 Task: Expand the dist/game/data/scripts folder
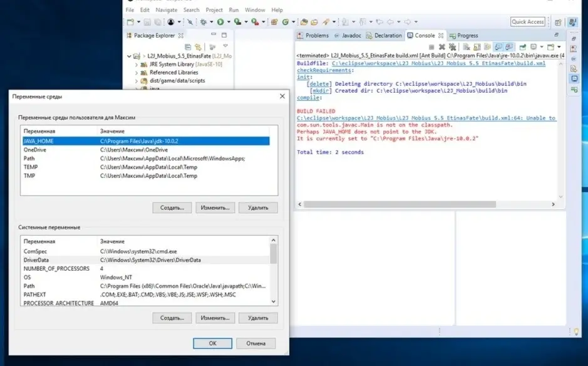(x=137, y=81)
